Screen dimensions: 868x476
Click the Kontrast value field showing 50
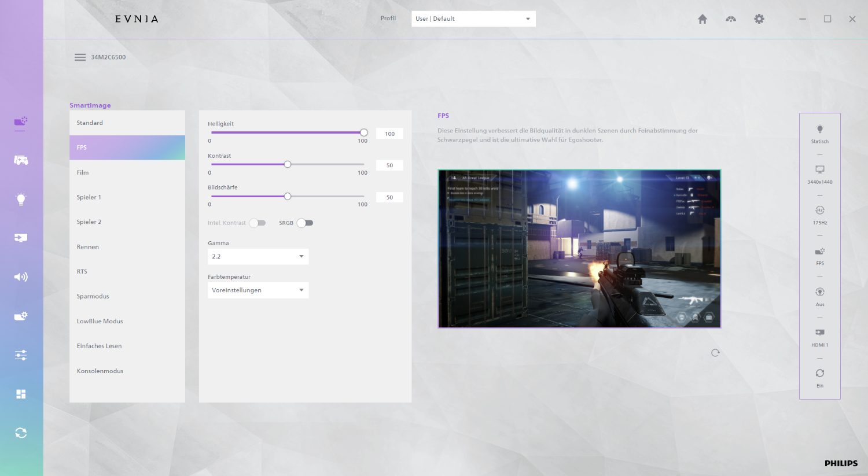click(389, 165)
